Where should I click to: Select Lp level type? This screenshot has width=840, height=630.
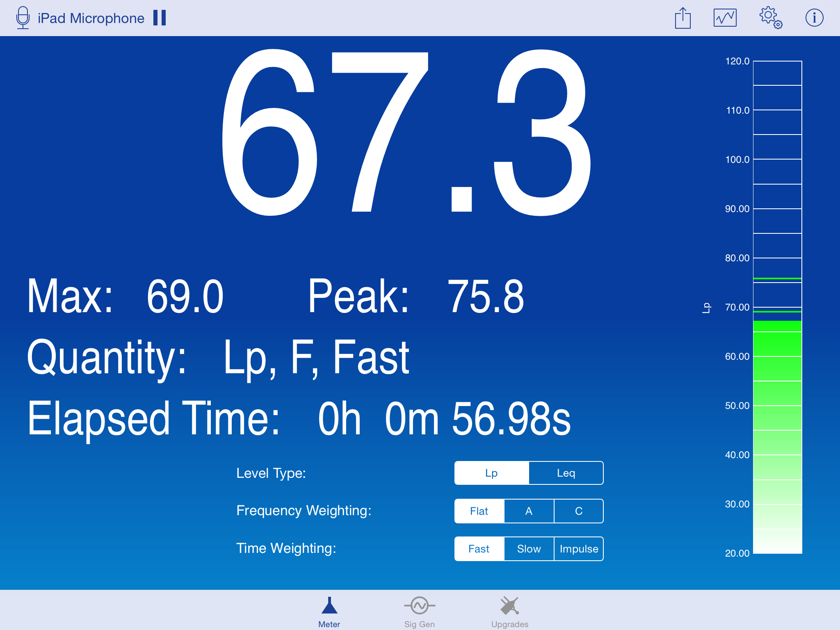pos(492,472)
